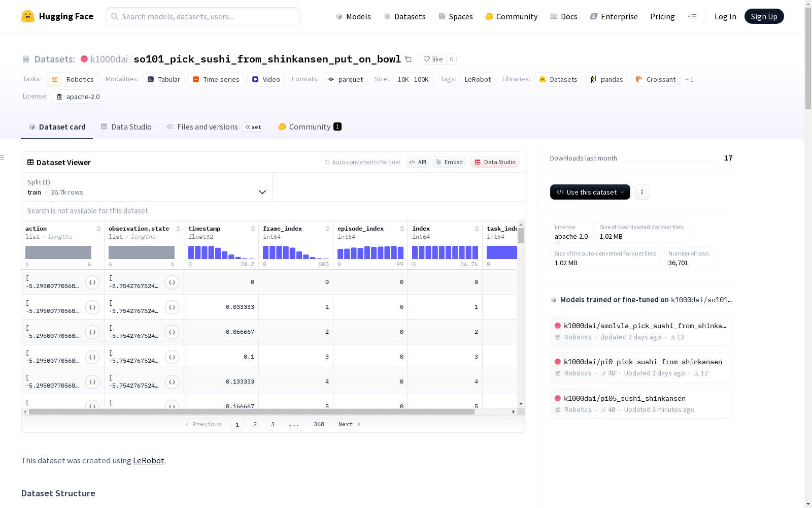812x508 pixels.
Task: Click the k1000dai owner link
Action: click(x=109, y=59)
